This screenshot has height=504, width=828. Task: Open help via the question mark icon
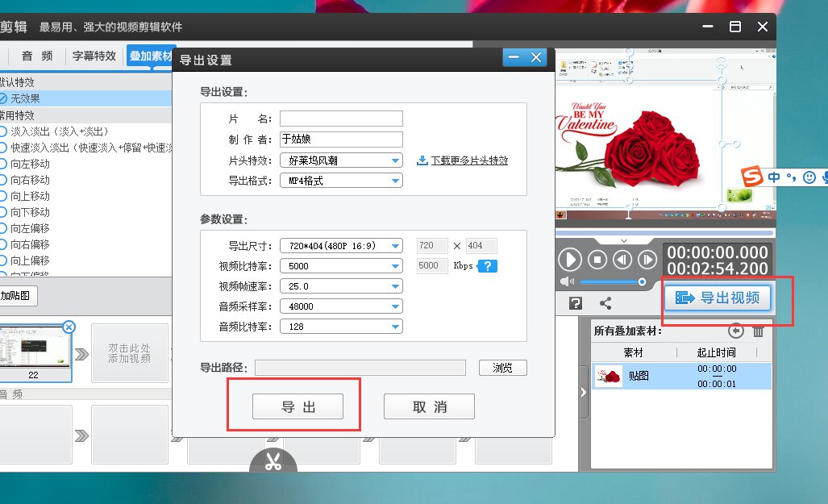574,302
